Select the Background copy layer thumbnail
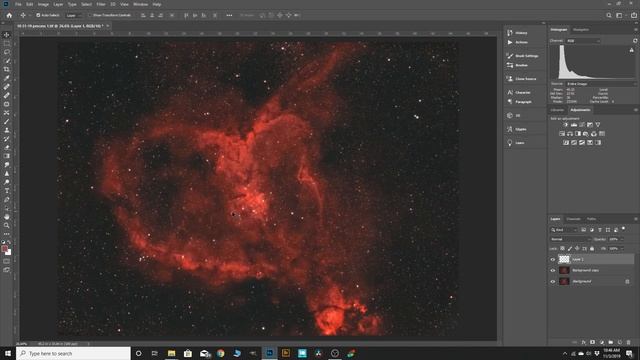This screenshot has width=640, height=360. (x=564, y=270)
